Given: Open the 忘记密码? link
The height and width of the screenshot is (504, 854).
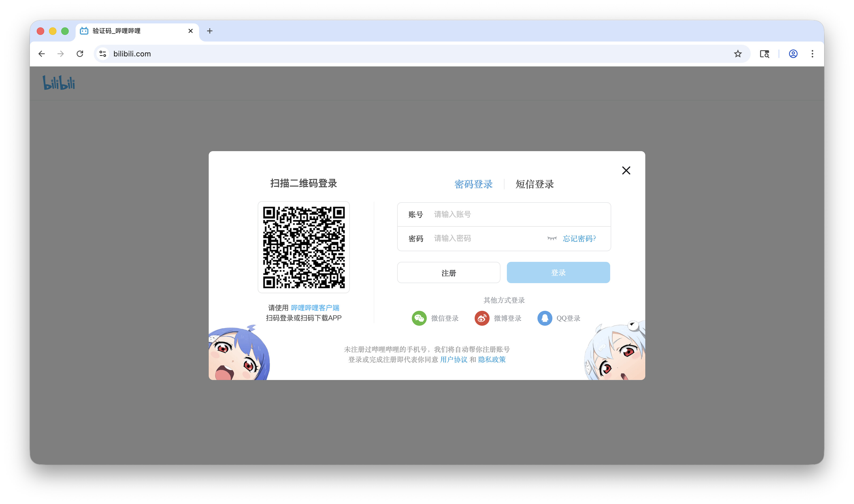Looking at the screenshot, I should [579, 238].
